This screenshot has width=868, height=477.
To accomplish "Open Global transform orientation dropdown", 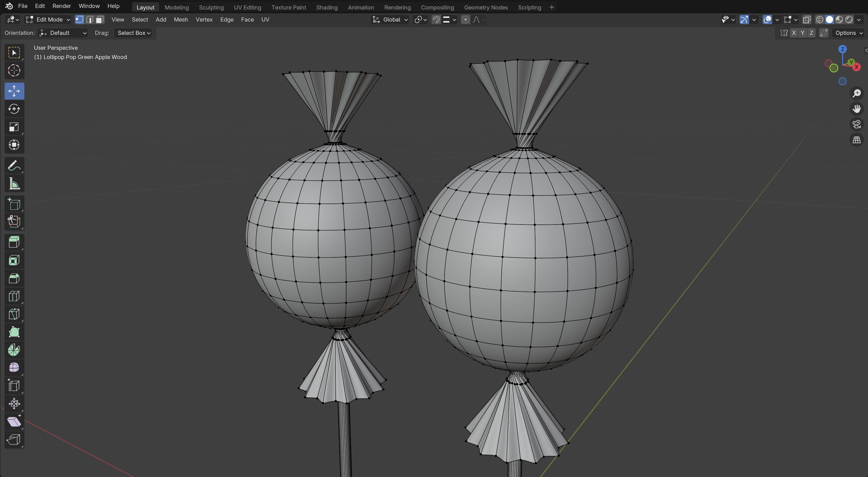I will [390, 20].
